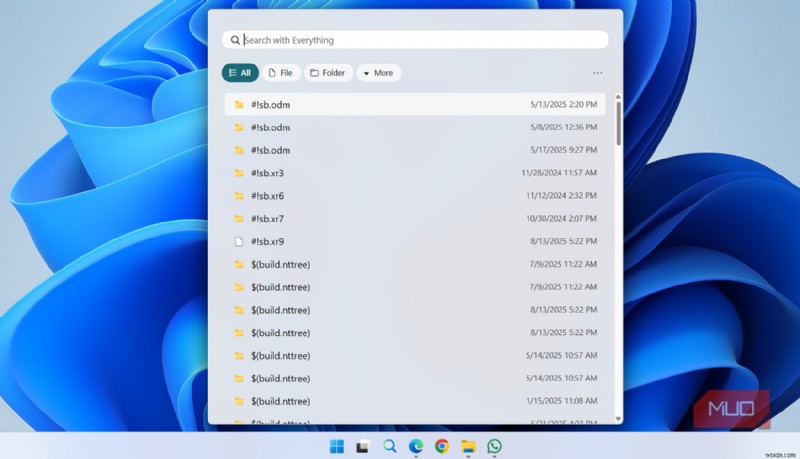The width and height of the screenshot is (800, 459).
Task: Select $(build.nttree) name modified 1/15/2025
Action: pos(281,401)
